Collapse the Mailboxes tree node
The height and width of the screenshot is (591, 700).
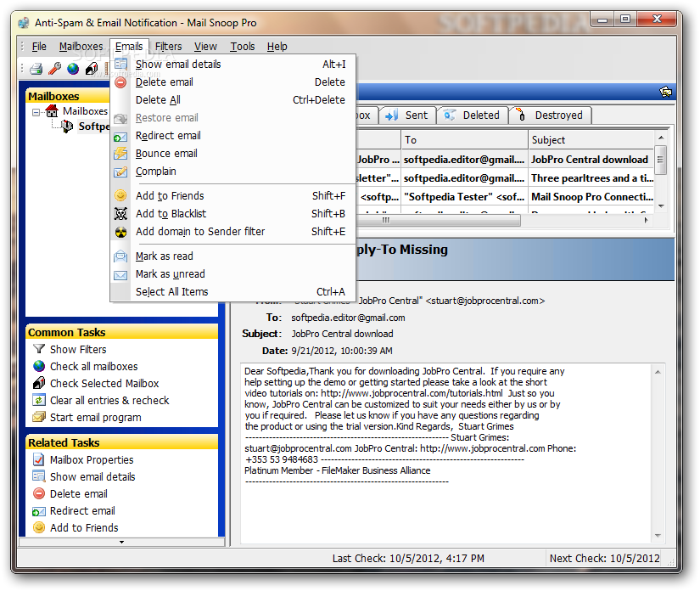(36, 112)
